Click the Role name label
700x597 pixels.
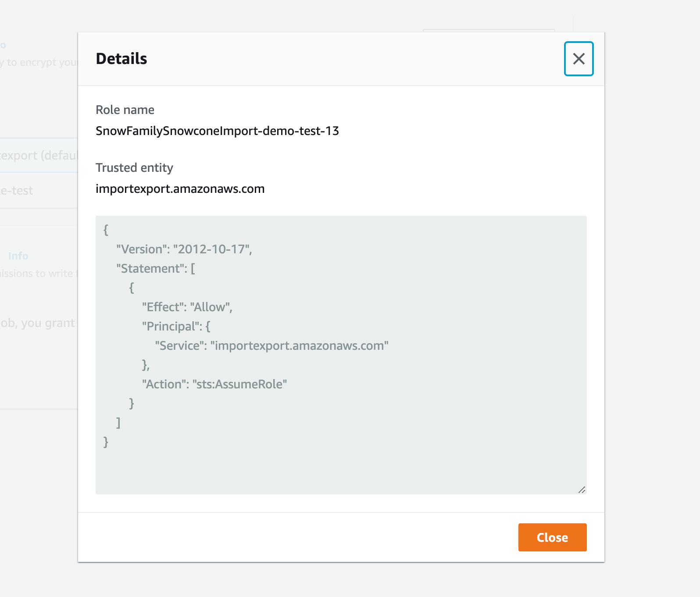pos(125,110)
